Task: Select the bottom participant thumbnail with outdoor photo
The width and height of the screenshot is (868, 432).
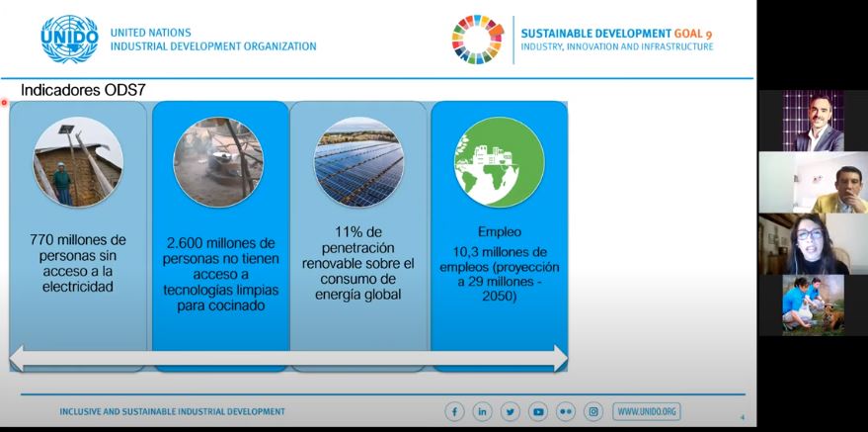Action: [814, 305]
